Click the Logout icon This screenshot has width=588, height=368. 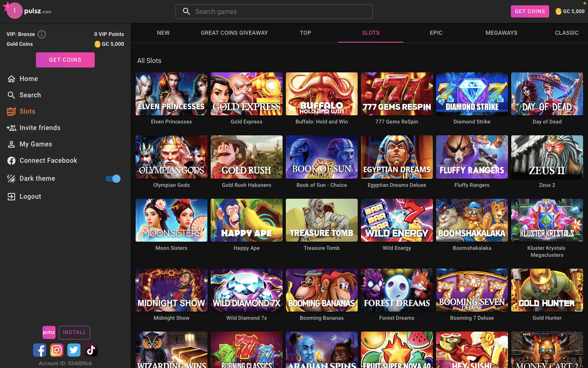click(11, 196)
